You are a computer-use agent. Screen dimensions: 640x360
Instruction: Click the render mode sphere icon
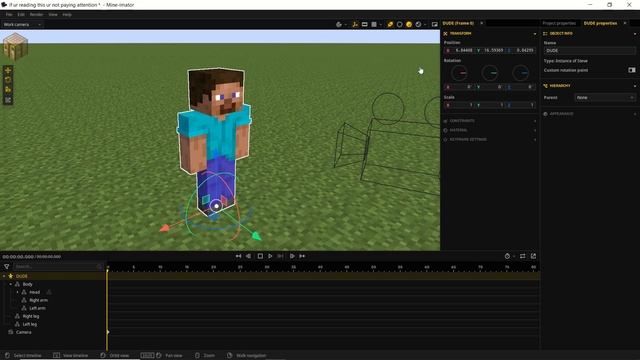point(418,24)
